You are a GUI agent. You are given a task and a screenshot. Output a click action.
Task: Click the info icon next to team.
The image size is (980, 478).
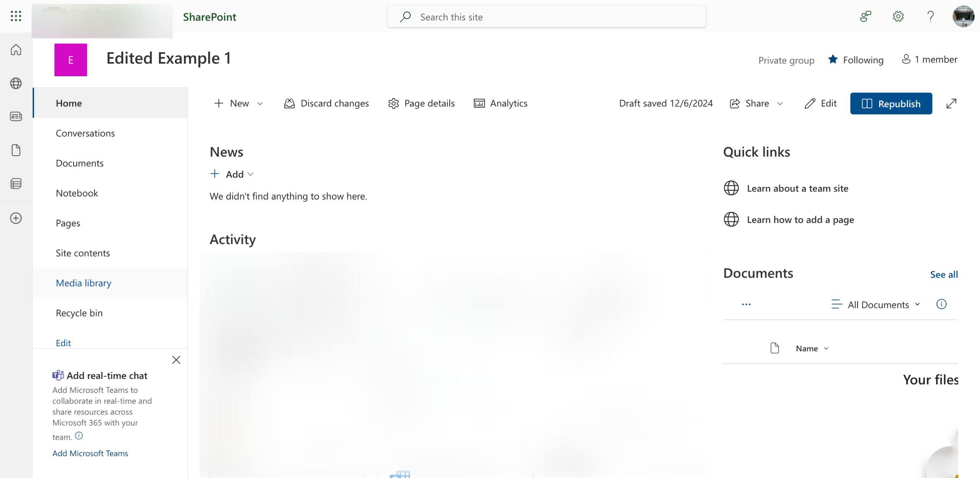[79, 435]
